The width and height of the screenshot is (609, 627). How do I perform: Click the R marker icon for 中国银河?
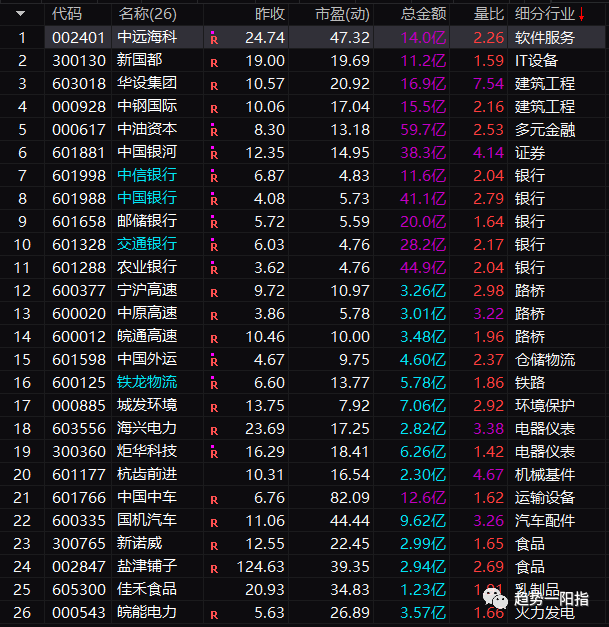(214, 153)
